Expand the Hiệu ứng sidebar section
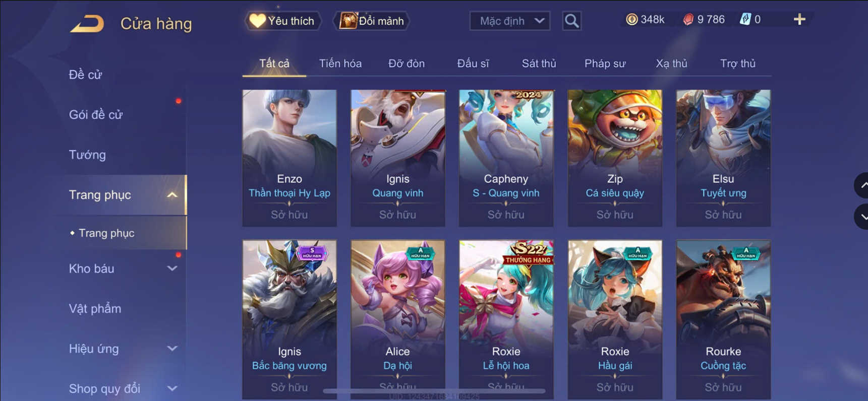Screen dimensions: 868x401 pos(172,349)
